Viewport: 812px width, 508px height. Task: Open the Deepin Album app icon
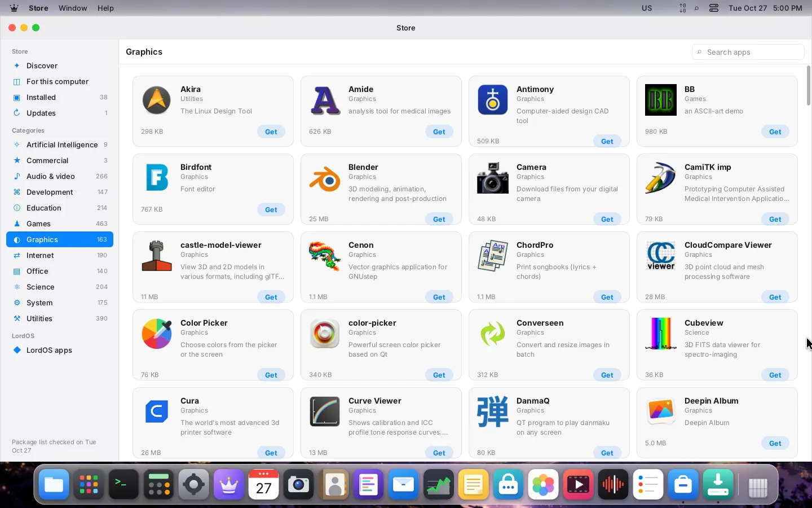(x=661, y=412)
